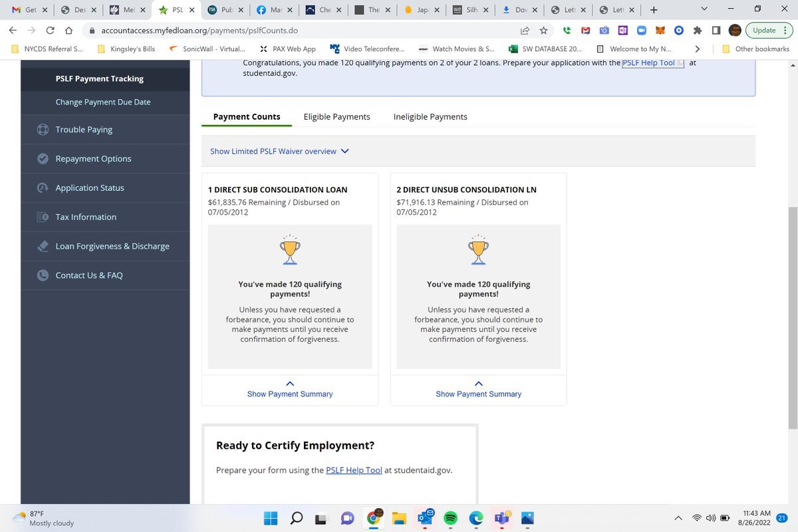This screenshot has height=532, width=798.
Task: Select Change Payment Due Date in sidebar
Action: (103, 102)
